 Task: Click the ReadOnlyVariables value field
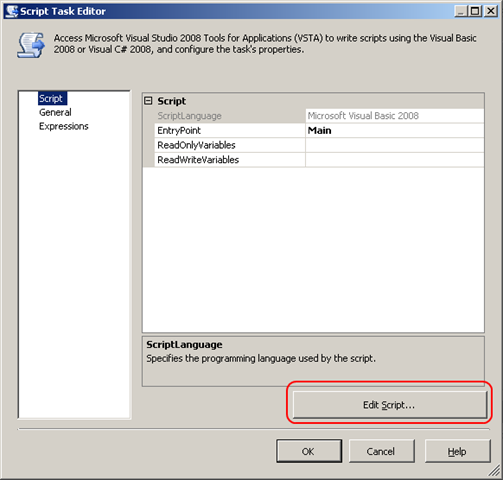coord(395,145)
